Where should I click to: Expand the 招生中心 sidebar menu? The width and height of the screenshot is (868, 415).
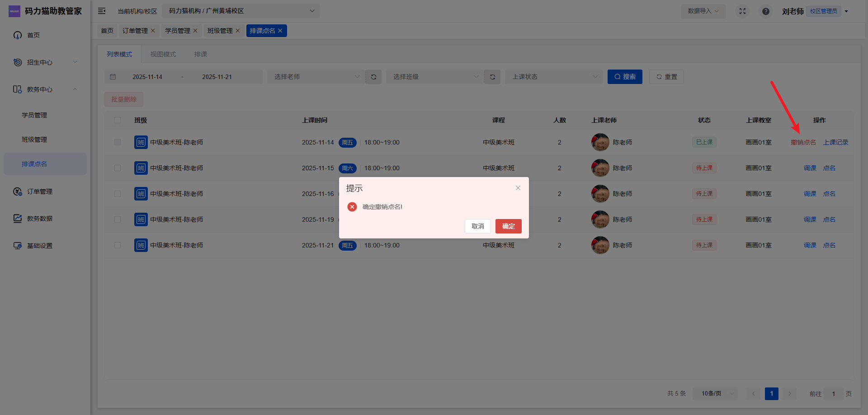tap(45, 62)
